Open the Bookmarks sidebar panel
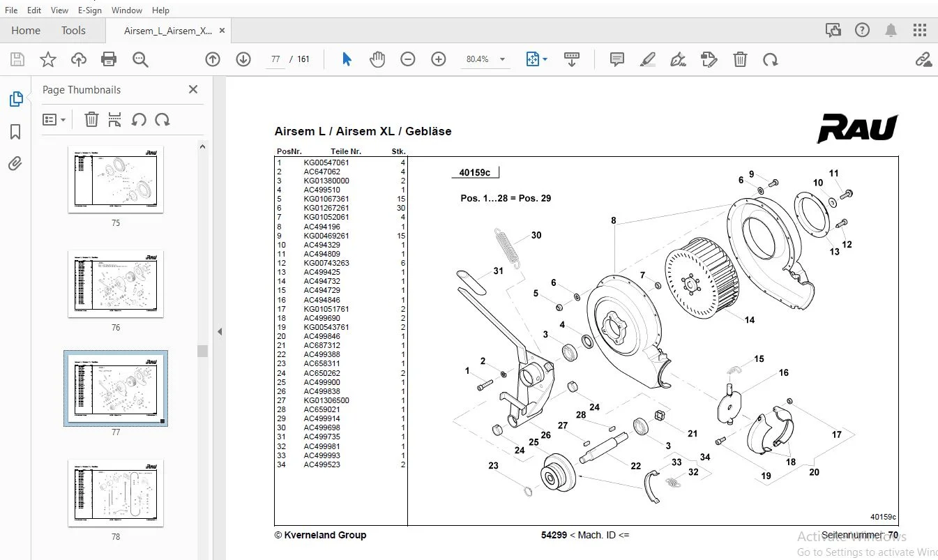This screenshot has width=938, height=560. tap(15, 132)
